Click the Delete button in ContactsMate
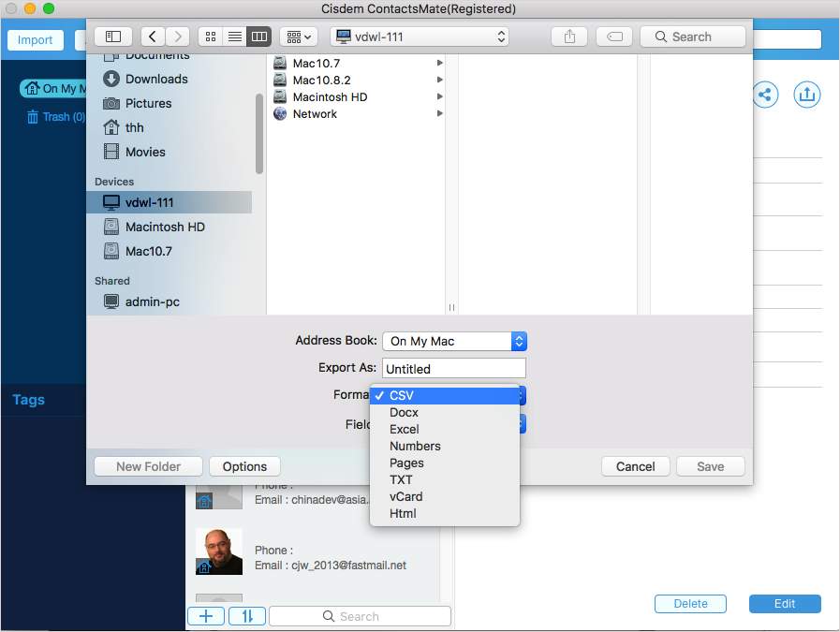This screenshot has height=632, width=840. tap(690, 604)
